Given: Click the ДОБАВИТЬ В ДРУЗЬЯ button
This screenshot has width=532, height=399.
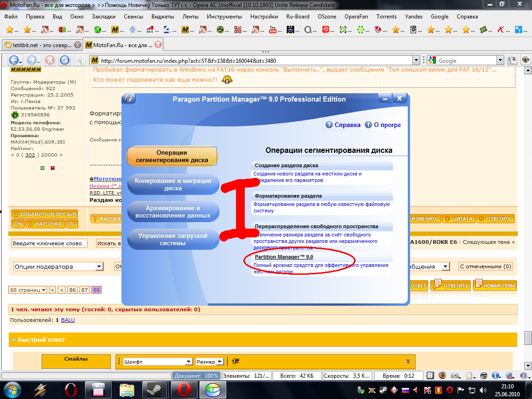Looking at the screenshot, I should pyautogui.click(x=44, y=214).
